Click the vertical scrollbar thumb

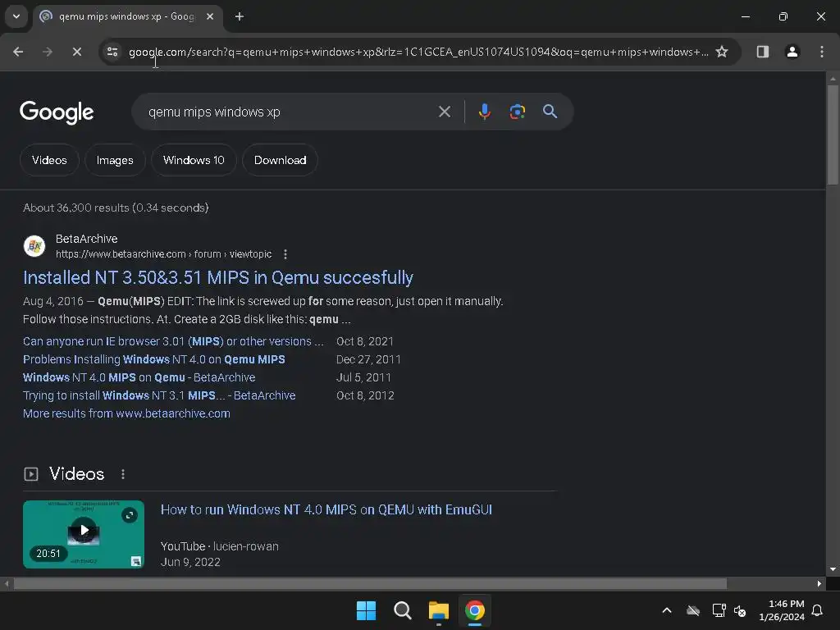[833, 134]
